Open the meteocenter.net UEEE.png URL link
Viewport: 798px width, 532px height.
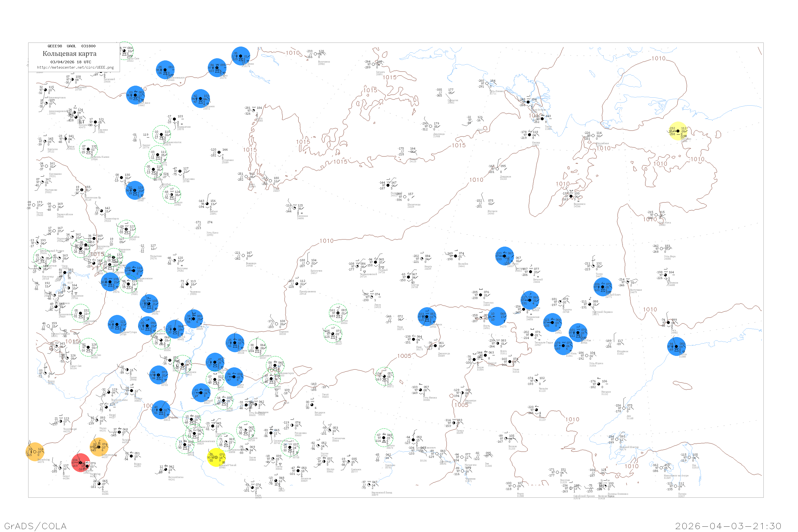(x=75, y=68)
